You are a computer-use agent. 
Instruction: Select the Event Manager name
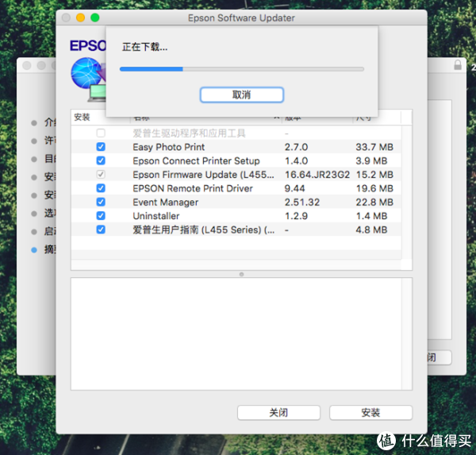coord(166,202)
